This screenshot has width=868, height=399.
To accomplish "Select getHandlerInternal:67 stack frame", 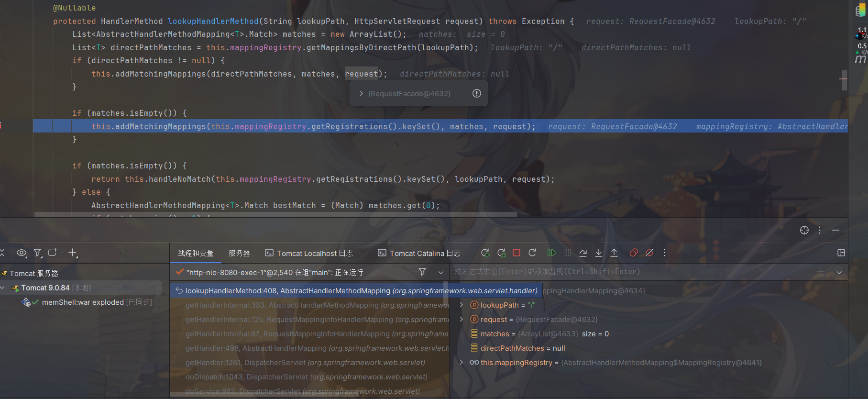I will point(309,333).
